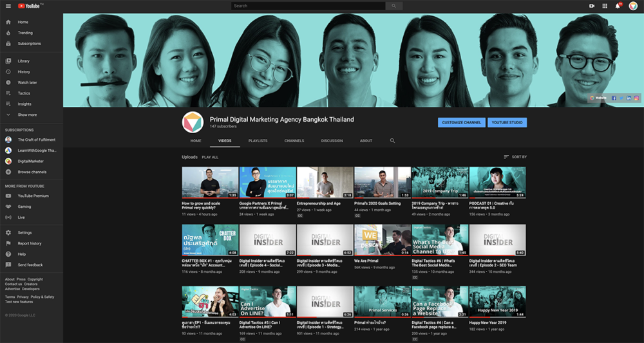Click Send feedback
This screenshot has width=644, height=343.
coord(31,265)
